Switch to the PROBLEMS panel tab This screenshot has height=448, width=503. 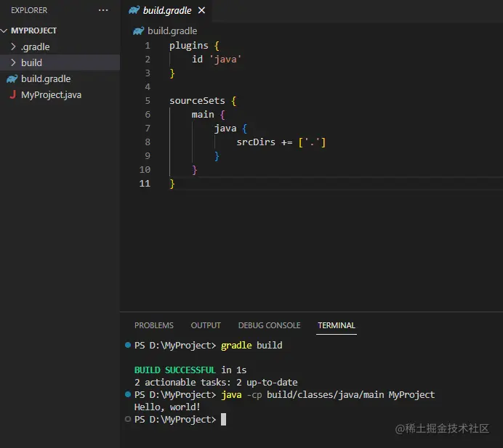pyautogui.click(x=154, y=325)
